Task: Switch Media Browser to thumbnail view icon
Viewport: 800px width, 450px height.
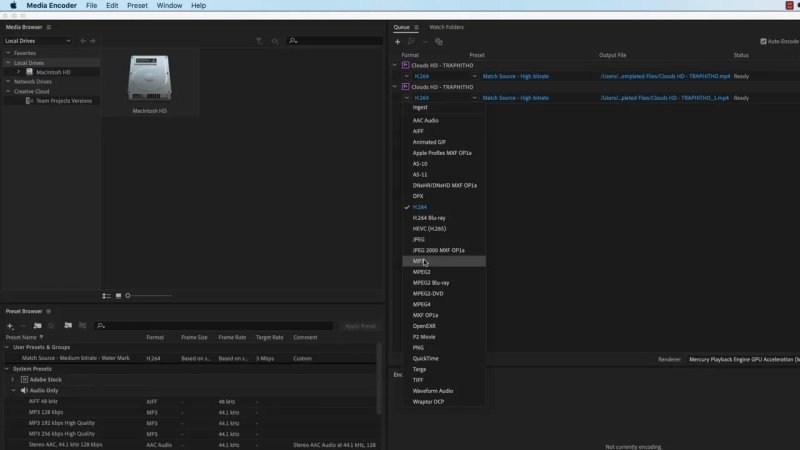Action: click(118, 296)
